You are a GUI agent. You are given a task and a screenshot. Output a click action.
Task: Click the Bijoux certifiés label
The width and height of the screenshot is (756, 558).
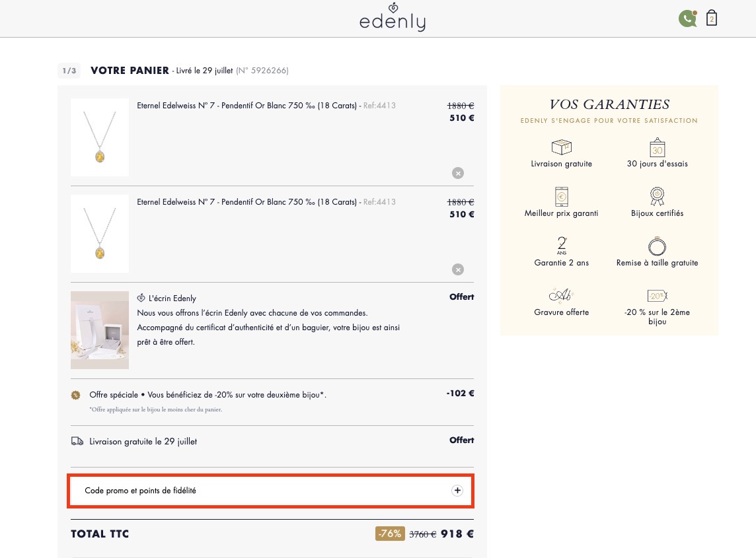[657, 213]
